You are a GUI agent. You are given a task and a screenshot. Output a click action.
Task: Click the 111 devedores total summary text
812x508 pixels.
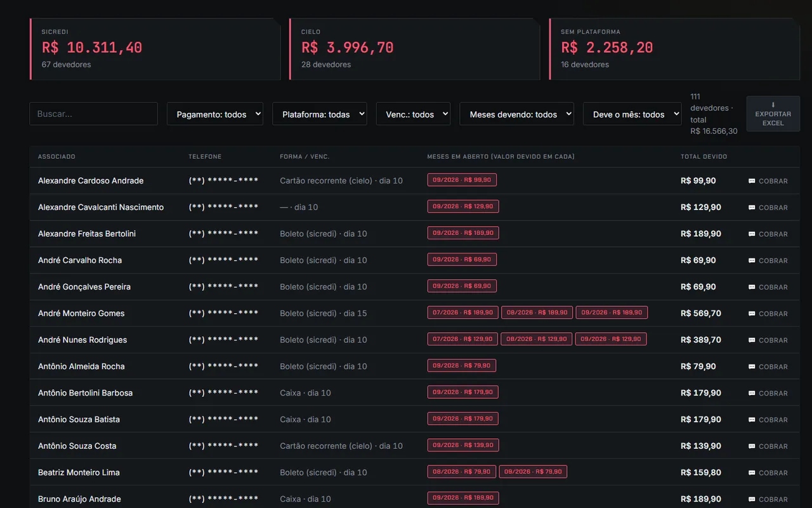tap(714, 114)
